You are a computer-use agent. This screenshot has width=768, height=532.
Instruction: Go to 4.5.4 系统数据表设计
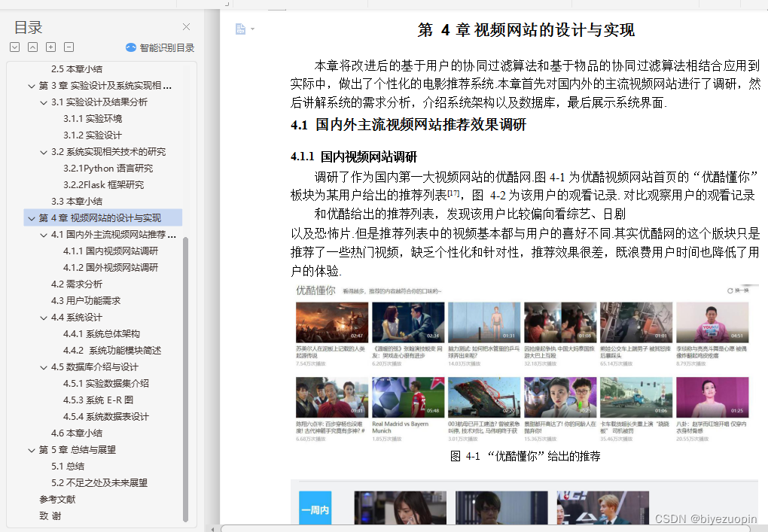point(106,417)
